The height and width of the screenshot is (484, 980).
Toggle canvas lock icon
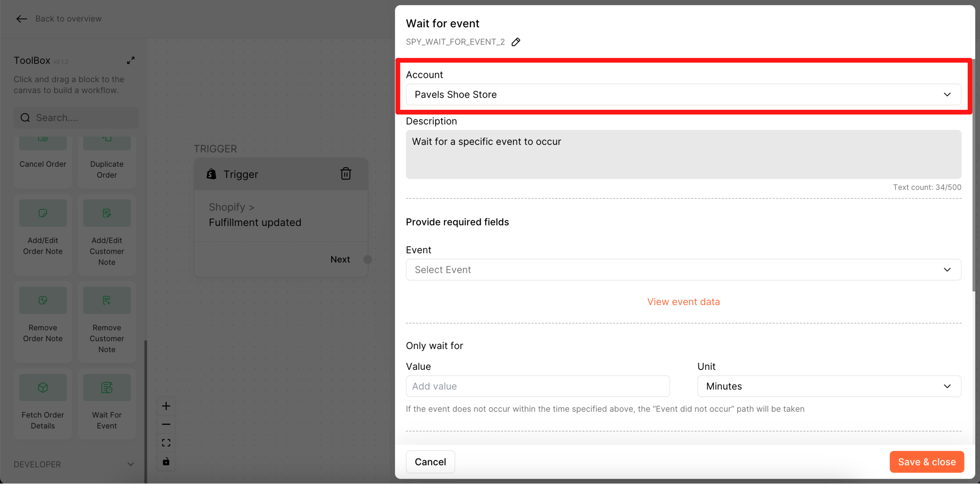click(166, 461)
